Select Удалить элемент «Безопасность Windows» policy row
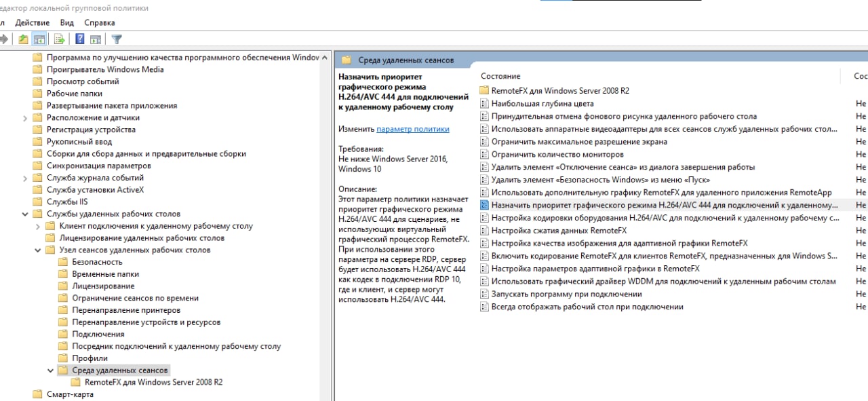The width and height of the screenshot is (868, 401). coord(601,180)
